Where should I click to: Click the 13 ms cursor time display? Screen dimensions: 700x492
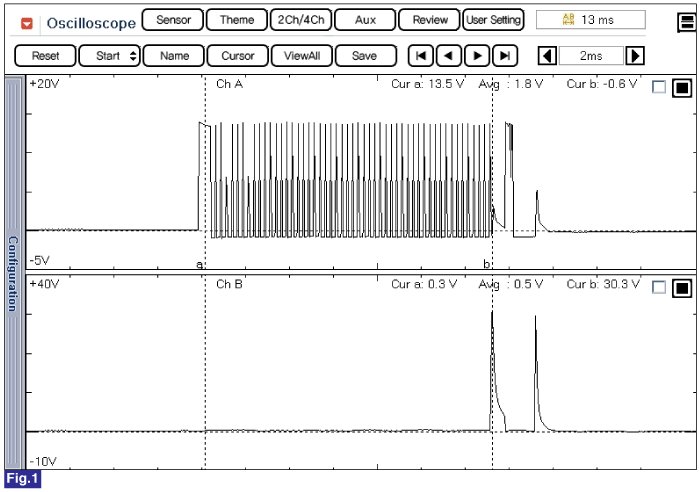[590, 20]
